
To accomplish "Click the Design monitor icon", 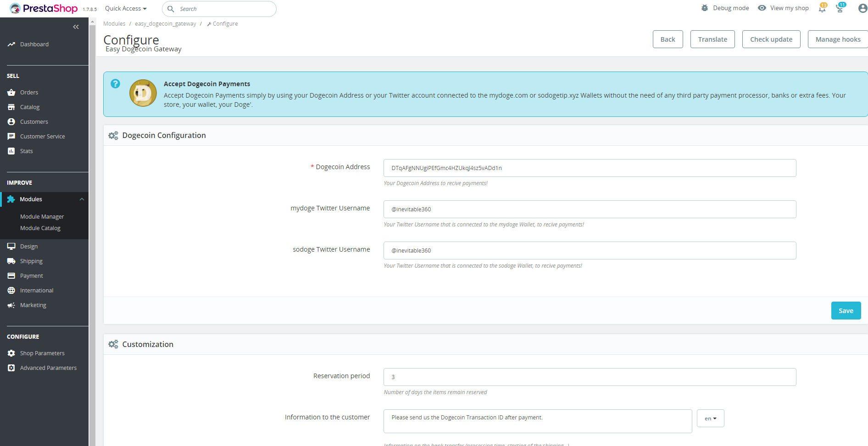I will point(11,247).
